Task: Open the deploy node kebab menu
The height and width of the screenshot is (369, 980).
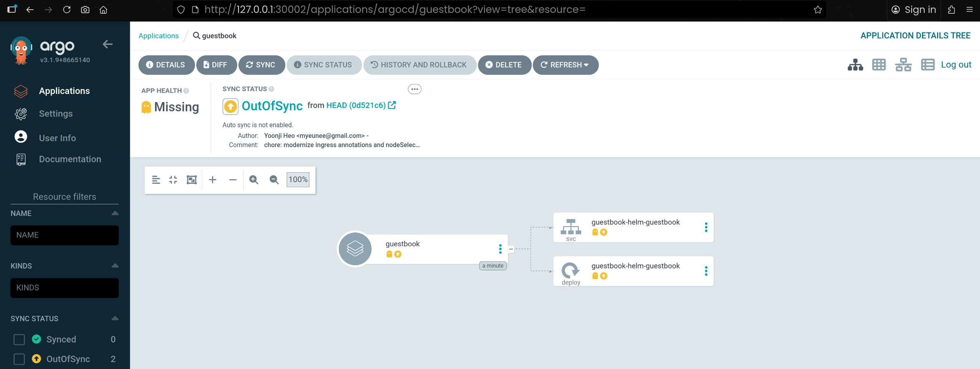Action: tap(706, 271)
